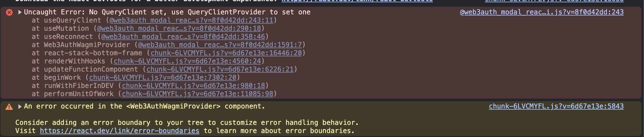Open react-stack-bottom-frame chunk link 16446:20
Viewport: 644px width, 137px height.
click(x=226, y=53)
